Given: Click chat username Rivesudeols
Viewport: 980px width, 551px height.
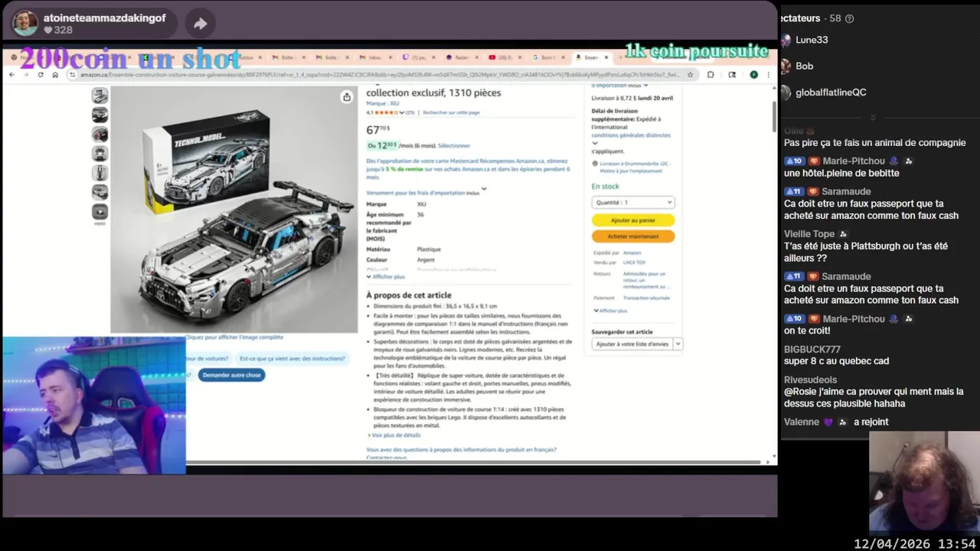Looking at the screenshot, I should (810, 380).
